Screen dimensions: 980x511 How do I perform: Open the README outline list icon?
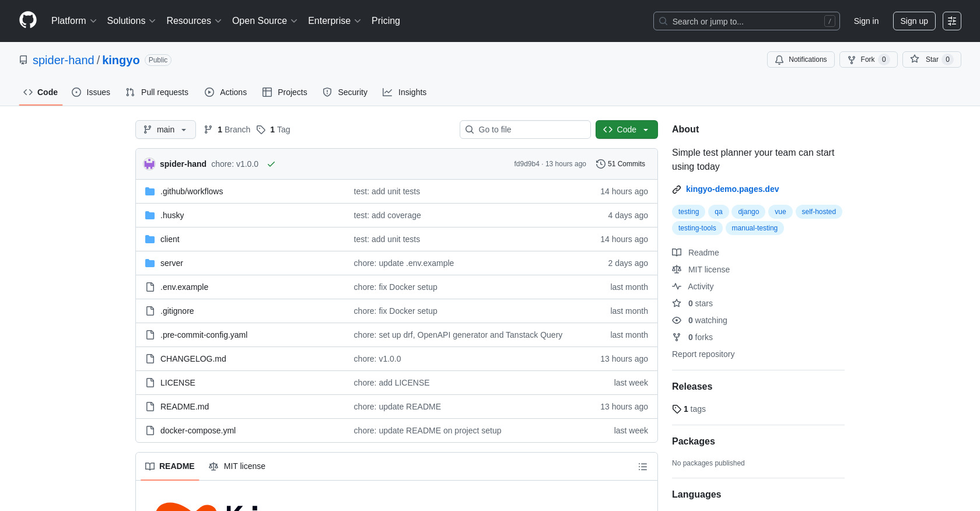(x=643, y=467)
